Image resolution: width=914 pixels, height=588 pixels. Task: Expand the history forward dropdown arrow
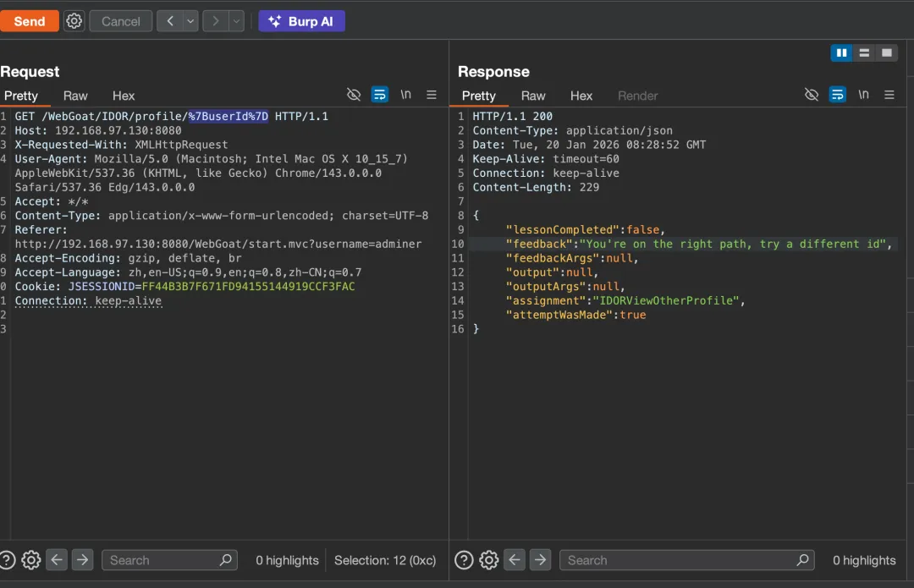point(236,21)
